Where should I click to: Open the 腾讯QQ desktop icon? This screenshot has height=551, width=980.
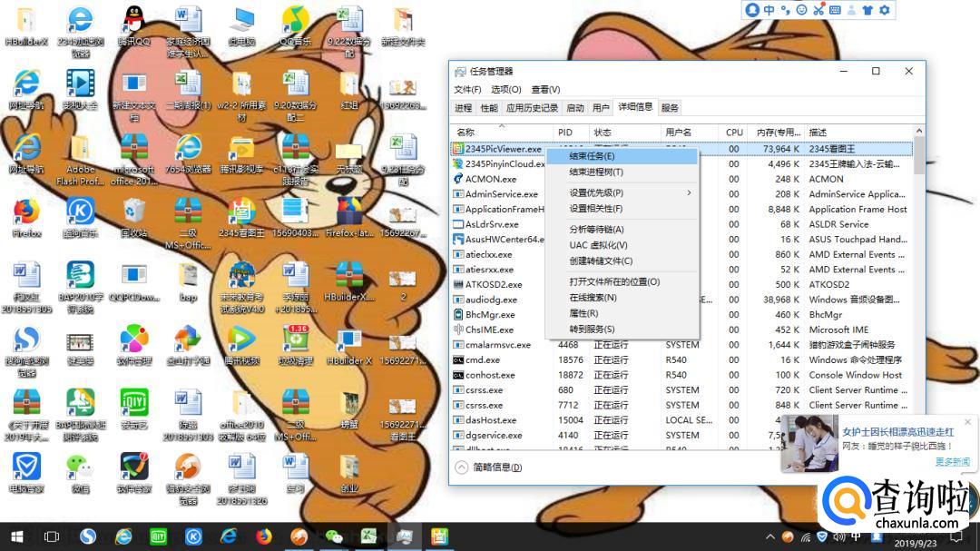(133, 27)
